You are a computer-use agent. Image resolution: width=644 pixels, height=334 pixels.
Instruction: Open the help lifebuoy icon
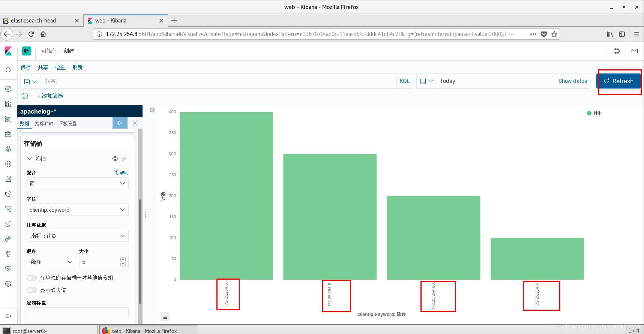click(617, 51)
